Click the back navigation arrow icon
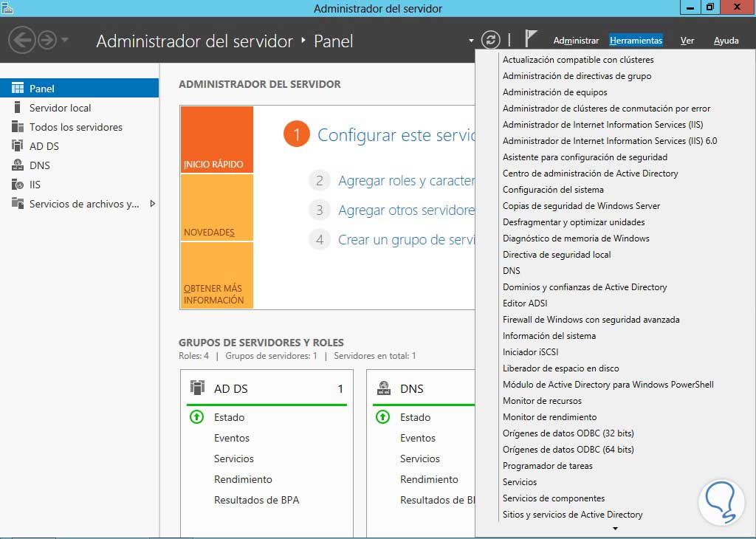The height and width of the screenshot is (539, 756). pyautogui.click(x=21, y=40)
